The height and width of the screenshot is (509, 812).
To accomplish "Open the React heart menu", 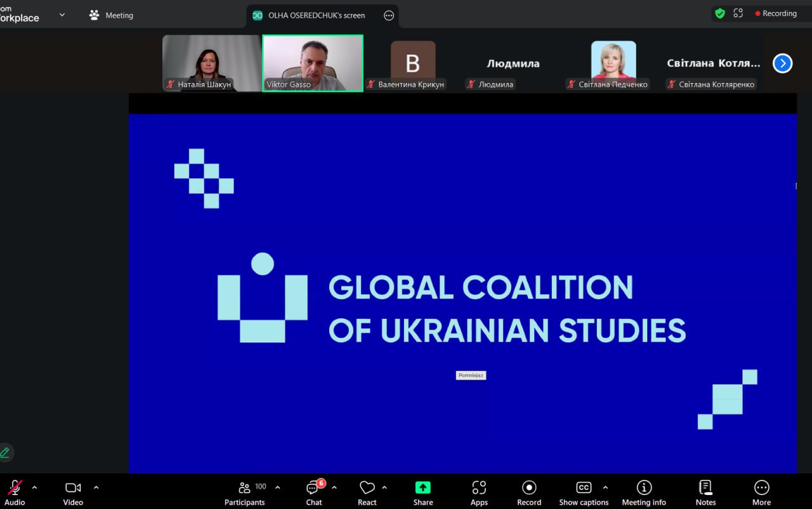I will [x=367, y=493].
